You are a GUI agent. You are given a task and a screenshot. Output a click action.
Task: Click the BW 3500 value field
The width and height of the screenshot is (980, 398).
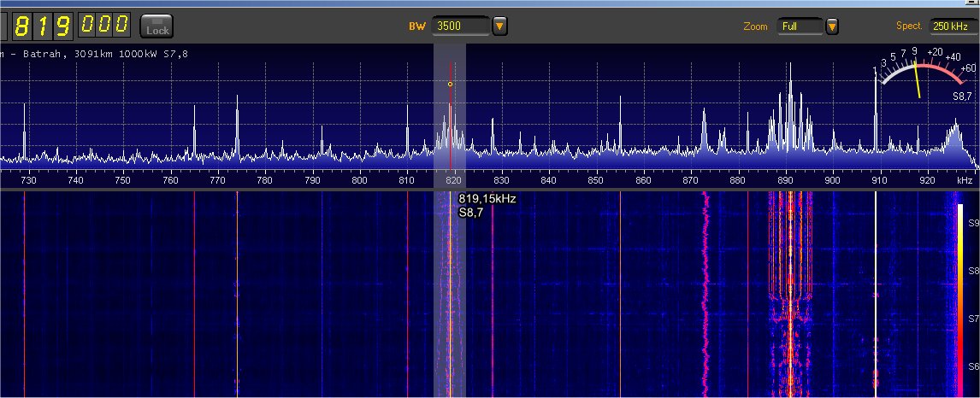tap(461, 26)
